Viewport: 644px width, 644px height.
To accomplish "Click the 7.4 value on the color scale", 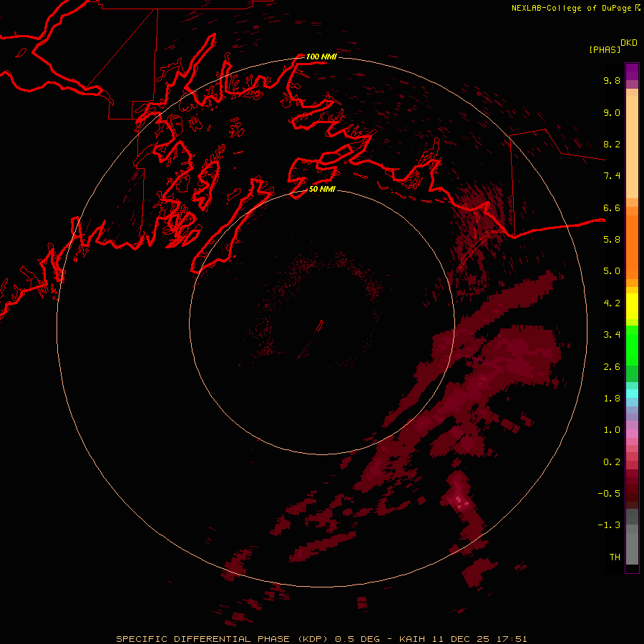I will [x=612, y=176].
